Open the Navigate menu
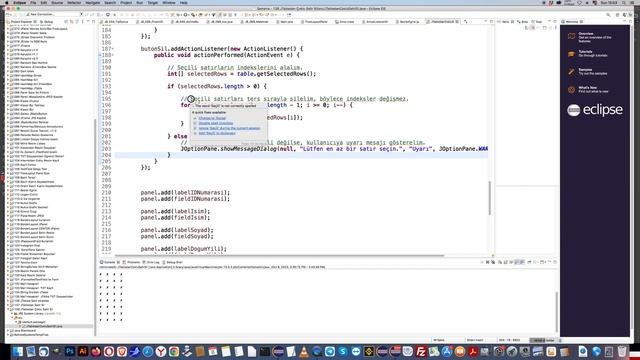 (x=93, y=2)
